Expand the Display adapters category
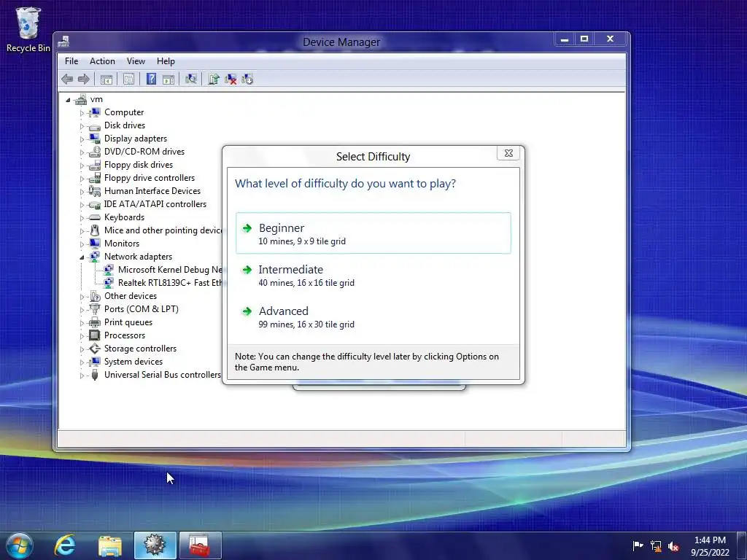747x560 pixels. pyautogui.click(x=82, y=139)
